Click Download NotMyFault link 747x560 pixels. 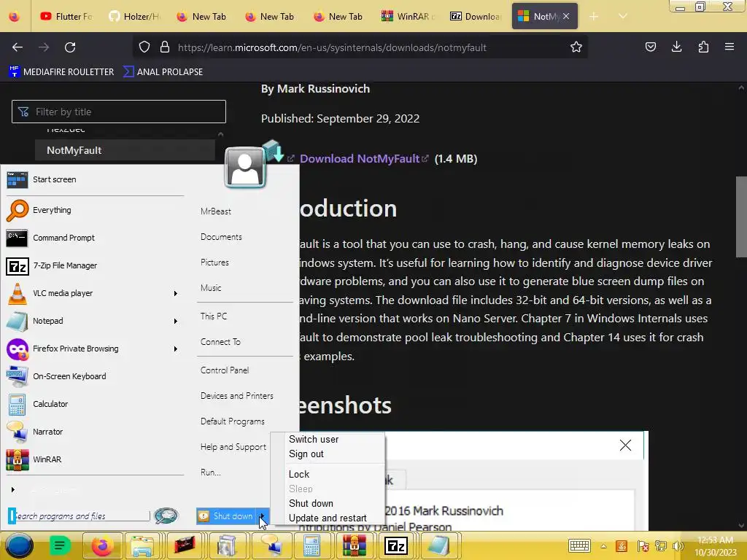(360, 158)
